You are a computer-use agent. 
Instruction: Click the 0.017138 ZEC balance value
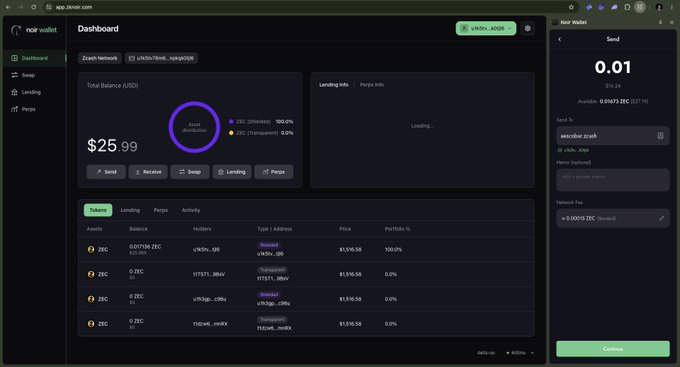click(145, 246)
